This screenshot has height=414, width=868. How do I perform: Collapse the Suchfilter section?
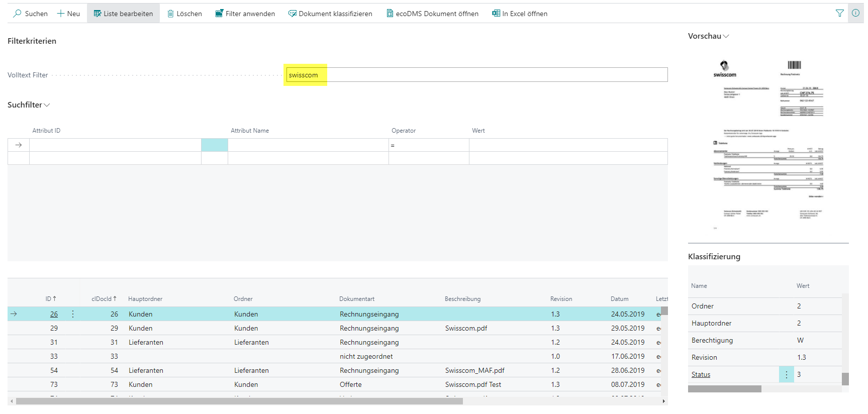[x=29, y=105]
